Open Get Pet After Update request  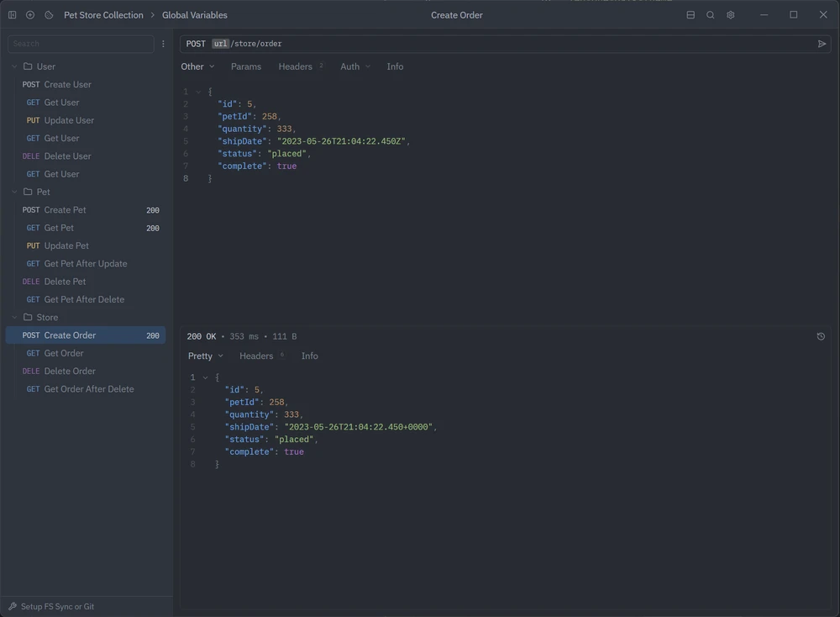point(86,264)
